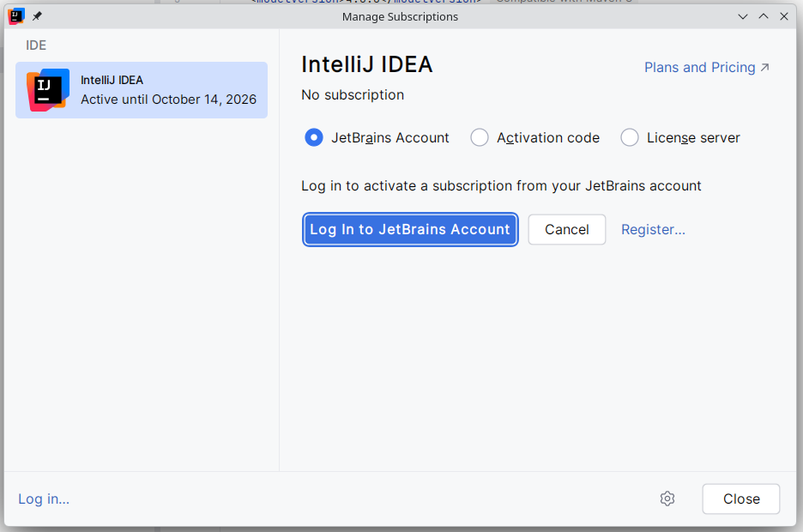
Task: Open the Register... link
Action: [653, 229]
